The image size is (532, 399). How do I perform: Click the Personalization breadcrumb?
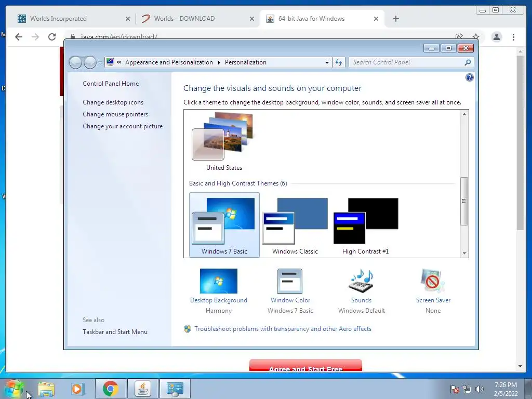246,62
